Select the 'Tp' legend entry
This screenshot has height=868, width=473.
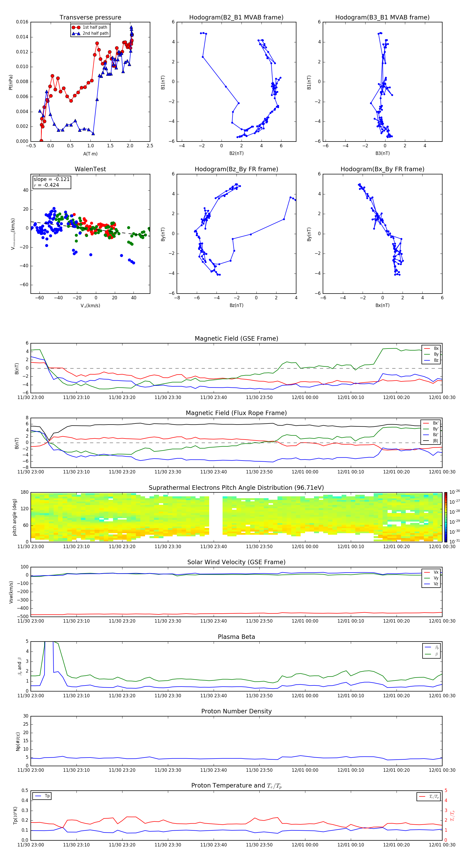pyautogui.click(x=42, y=796)
